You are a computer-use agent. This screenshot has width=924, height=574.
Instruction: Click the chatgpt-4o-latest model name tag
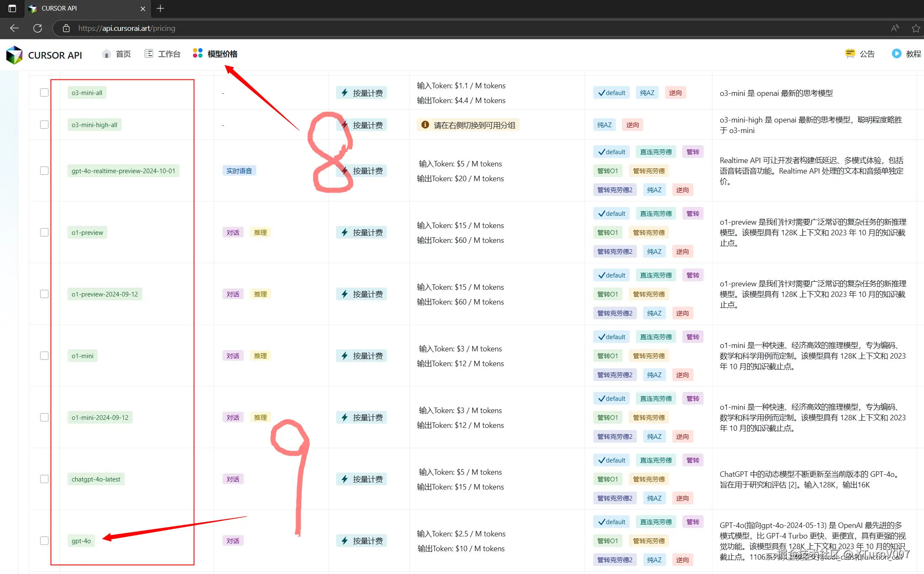pyautogui.click(x=96, y=479)
